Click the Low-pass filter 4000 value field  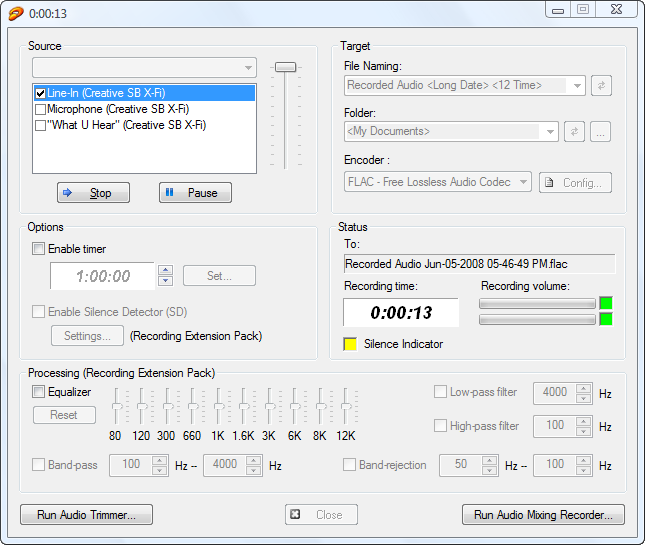(555, 392)
